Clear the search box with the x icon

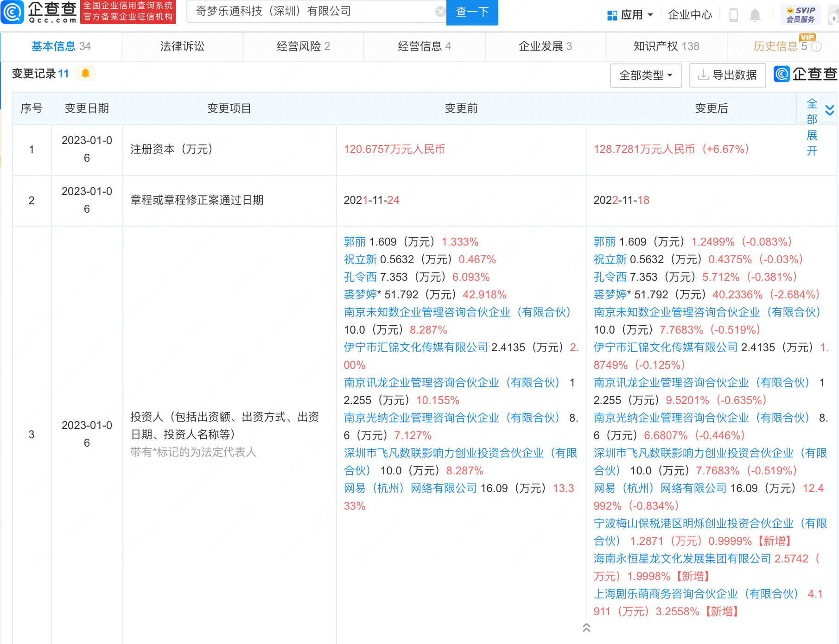coord(439,12)
